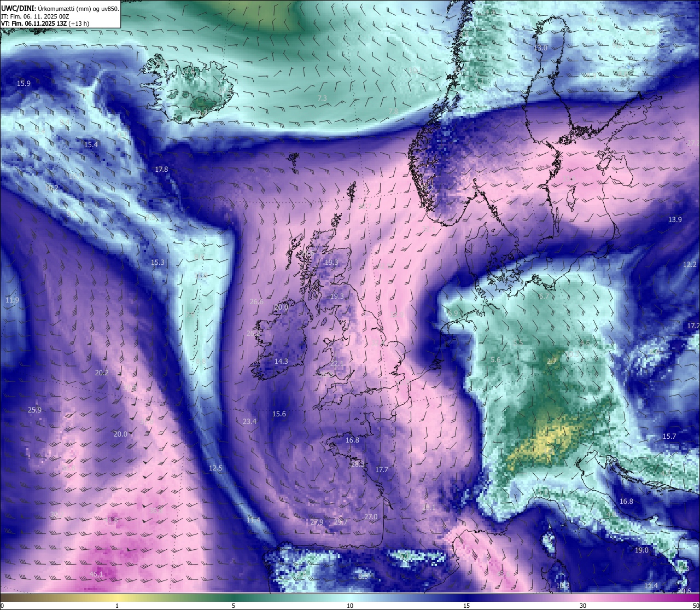700x610 pixels.
Task: Click the 27.0 map value label
Action: [x=371, y=517]
